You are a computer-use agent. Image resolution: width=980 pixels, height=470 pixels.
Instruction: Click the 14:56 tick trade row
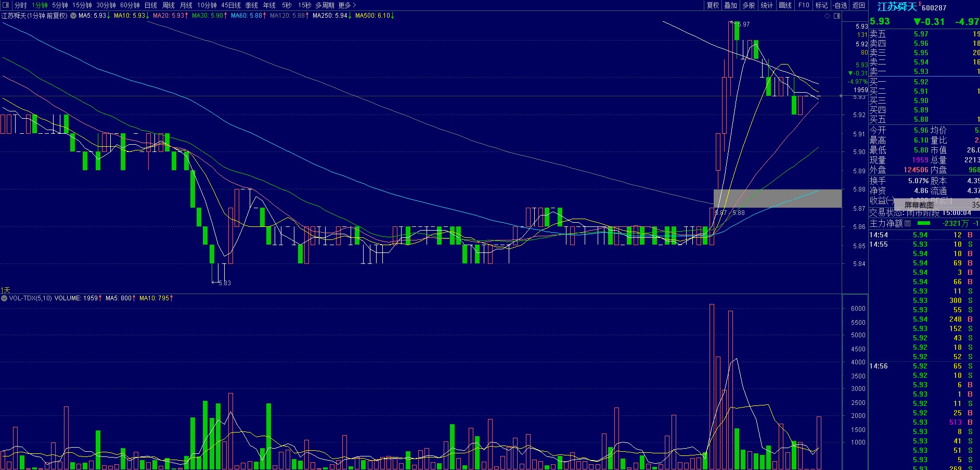[x=924, y=366]
